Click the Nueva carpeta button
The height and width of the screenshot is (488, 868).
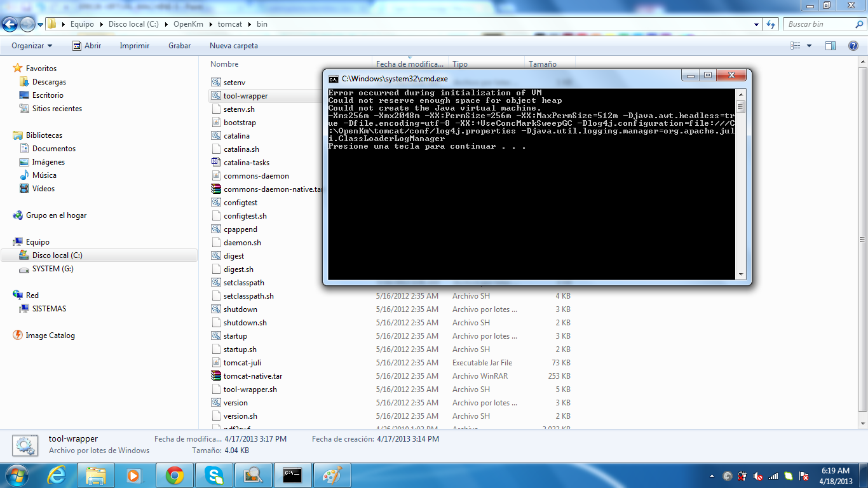pyautogui.click(x=233, y=45)
